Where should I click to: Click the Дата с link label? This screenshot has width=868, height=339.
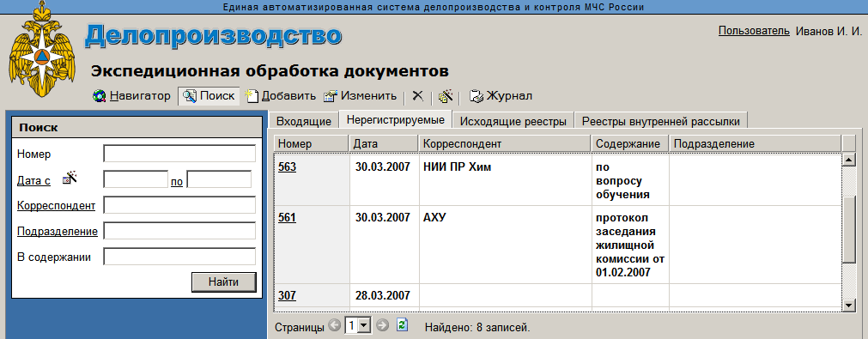pos(33,181)
